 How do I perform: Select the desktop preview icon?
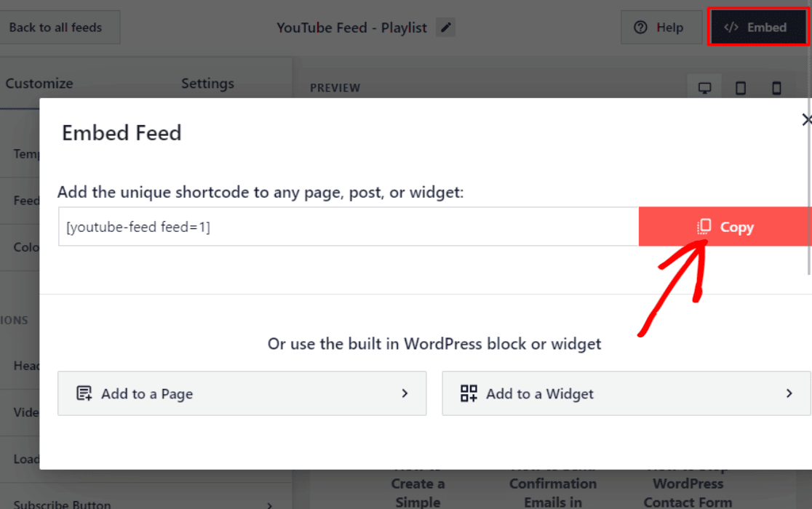click(x=704, y=88)
